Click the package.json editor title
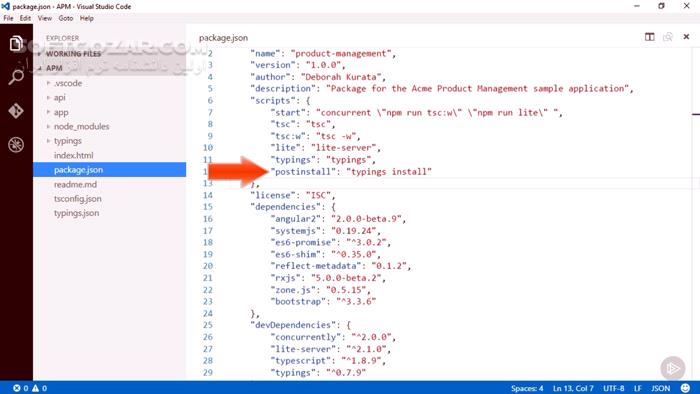 pyautogui.click(x=223, y=38)
